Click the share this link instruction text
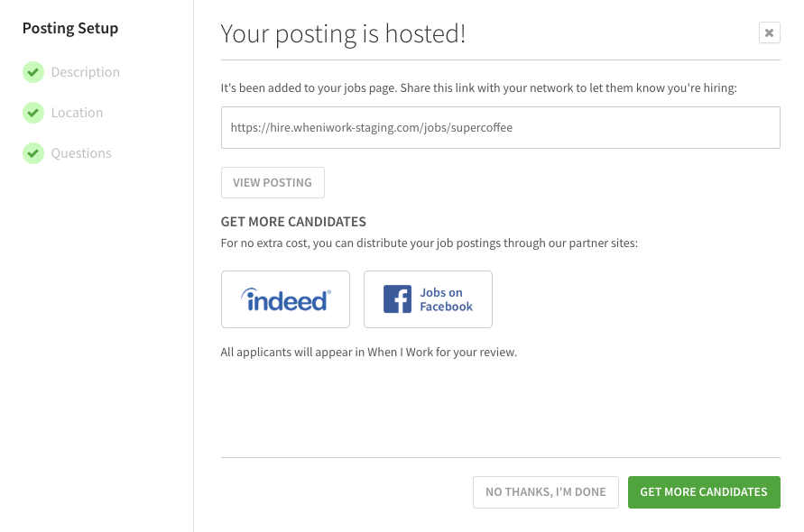The image size is (804, 532). (x=479, y=88)
